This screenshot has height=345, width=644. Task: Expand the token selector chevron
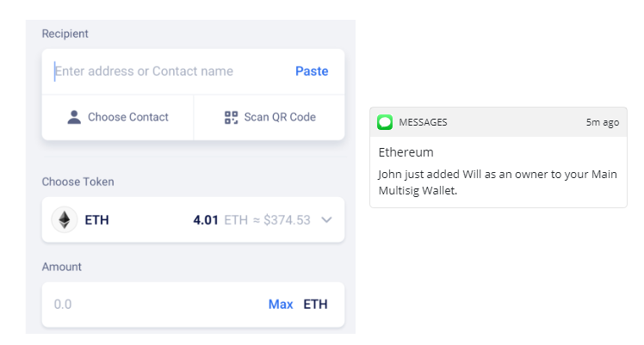326,220
